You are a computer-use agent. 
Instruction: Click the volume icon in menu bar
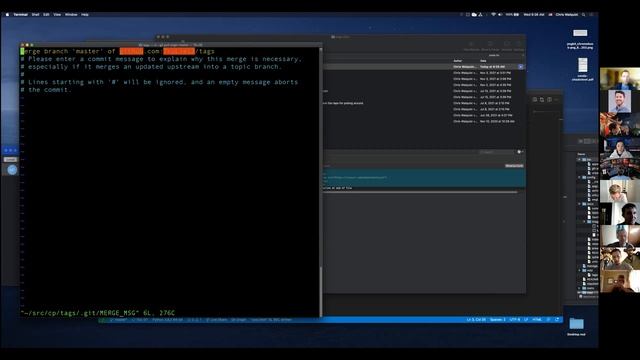pyautogui.click(x=500, y=14)
